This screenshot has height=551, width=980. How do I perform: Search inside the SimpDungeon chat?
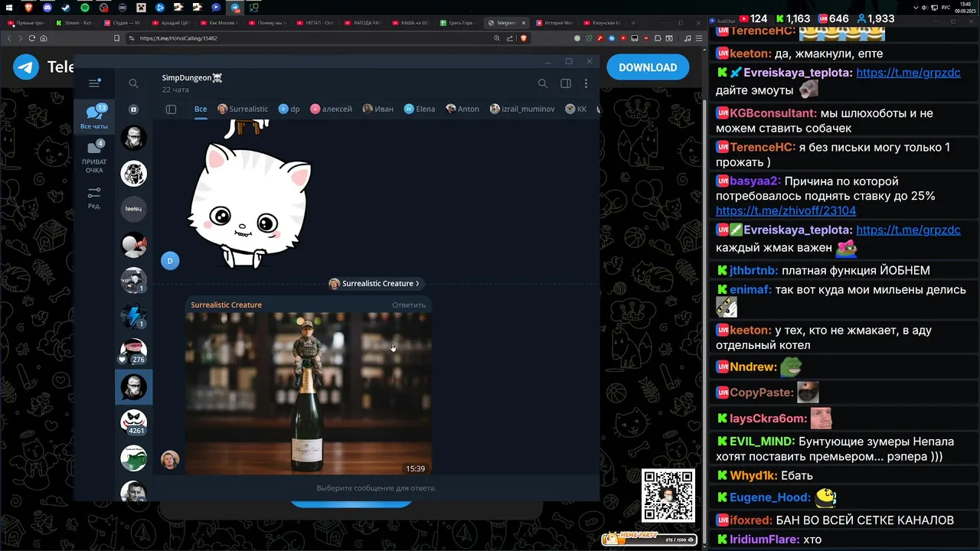[543, 83]
